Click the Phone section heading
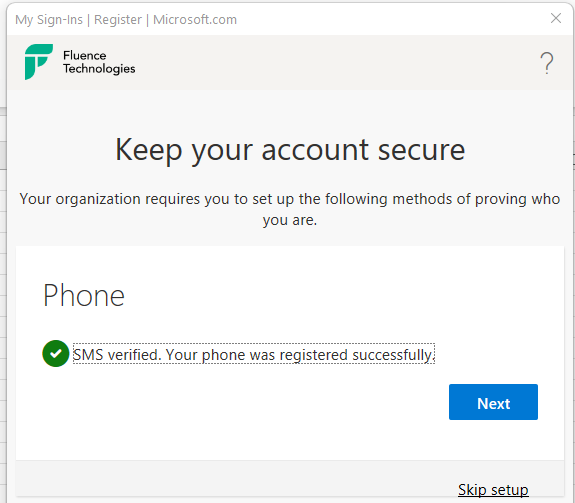This screenshot has width=575, height=503. coord(84,295)
